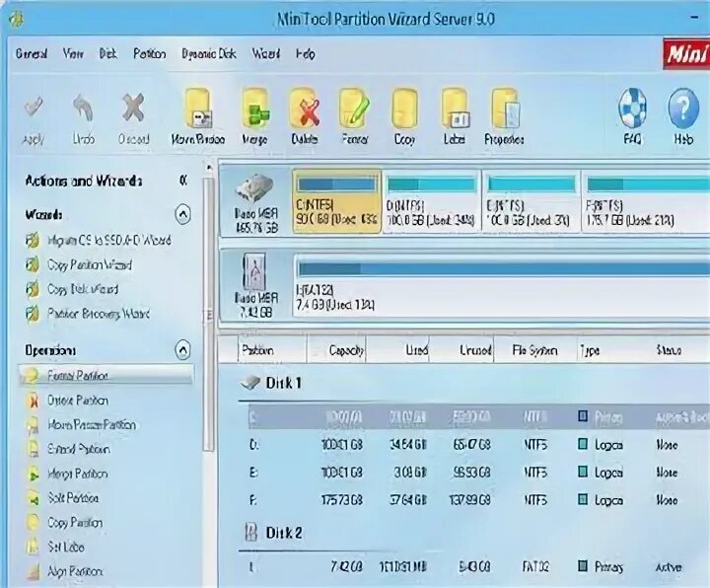The image size is (710, 588).
Task: Open the Wizard menu
Action: 266,54
